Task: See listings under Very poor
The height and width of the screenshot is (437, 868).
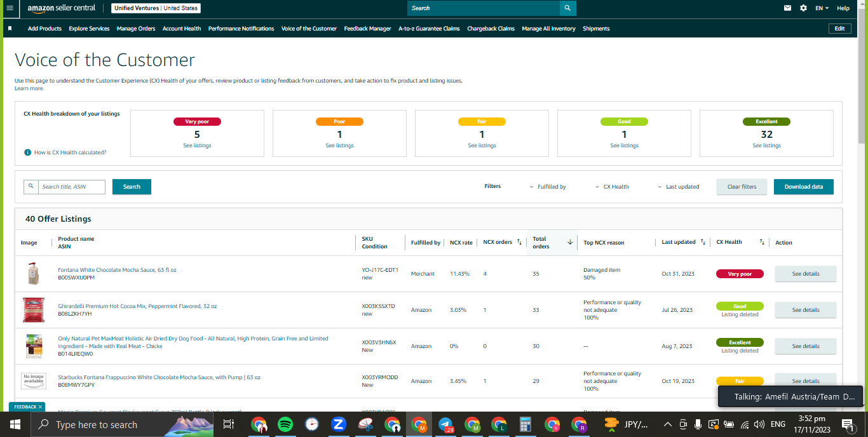Action: point(197,145)
